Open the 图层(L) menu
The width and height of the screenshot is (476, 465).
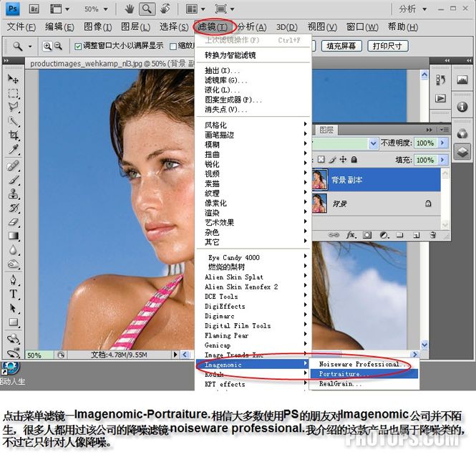[135, 27]
